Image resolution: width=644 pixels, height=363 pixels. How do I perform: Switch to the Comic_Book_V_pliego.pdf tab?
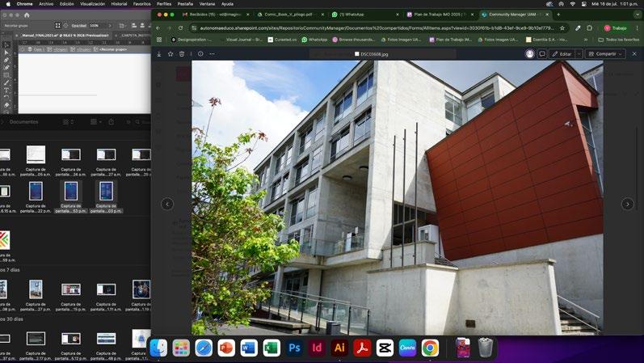pyautogui.click(x=291, y=15)
